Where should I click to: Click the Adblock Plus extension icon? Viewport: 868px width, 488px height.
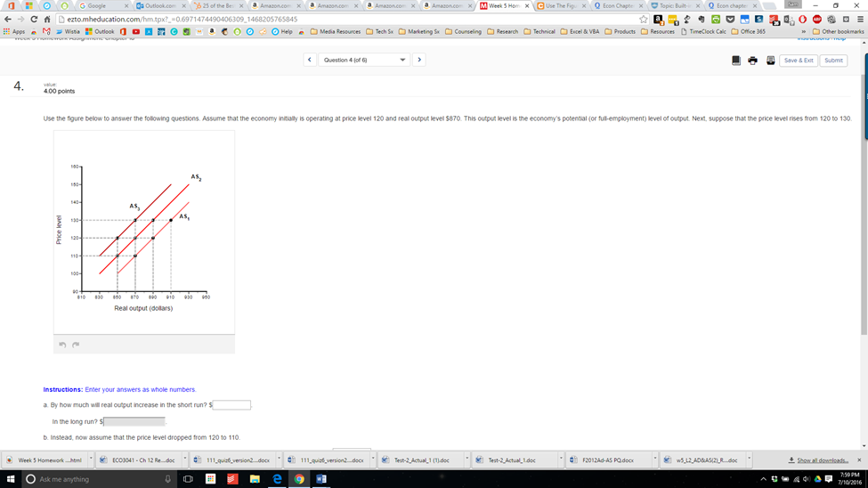coord(816,19)
